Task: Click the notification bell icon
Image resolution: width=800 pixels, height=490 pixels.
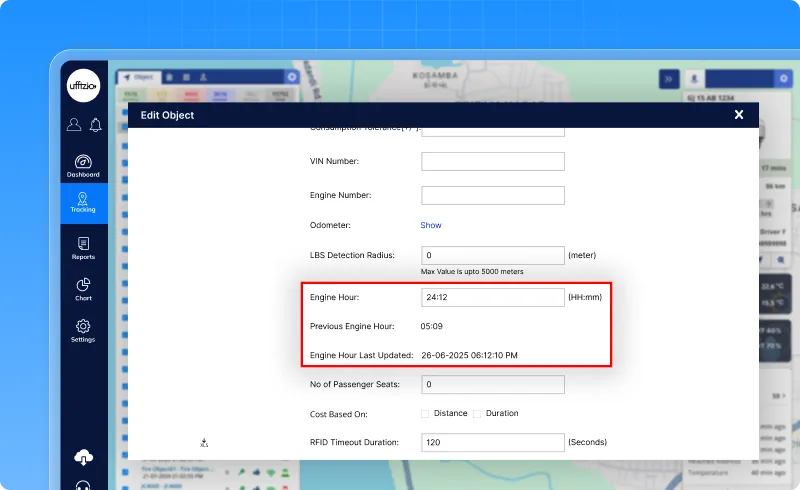Action: click(x=96, y=125)
